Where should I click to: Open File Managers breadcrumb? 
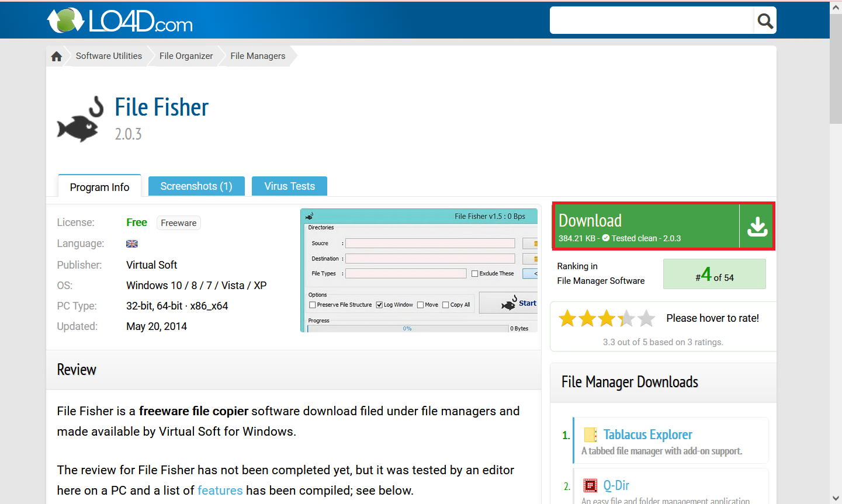click(258, 56)
